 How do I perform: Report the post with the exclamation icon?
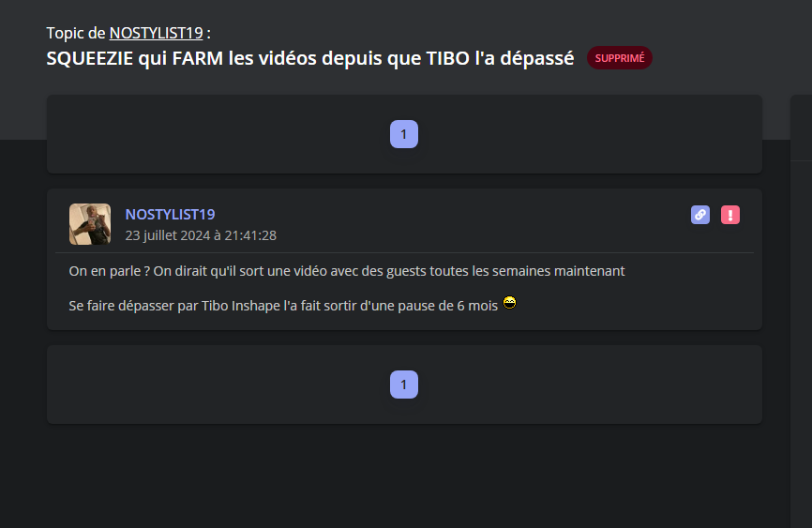[730, 215]
